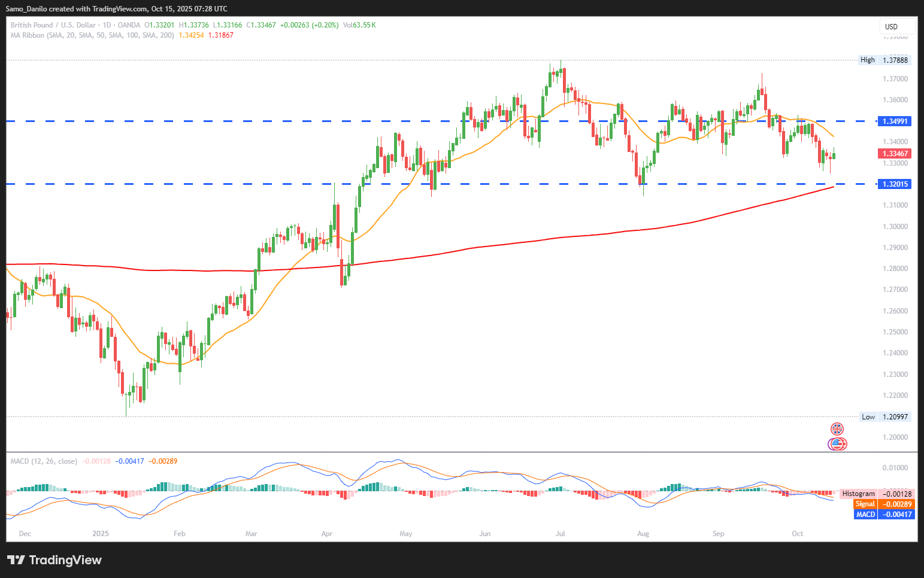Click the red MA value 1.31867 in legend
The height and width of the screenshot is (578, 924).
pyautogui.click(x=221, y=35)
